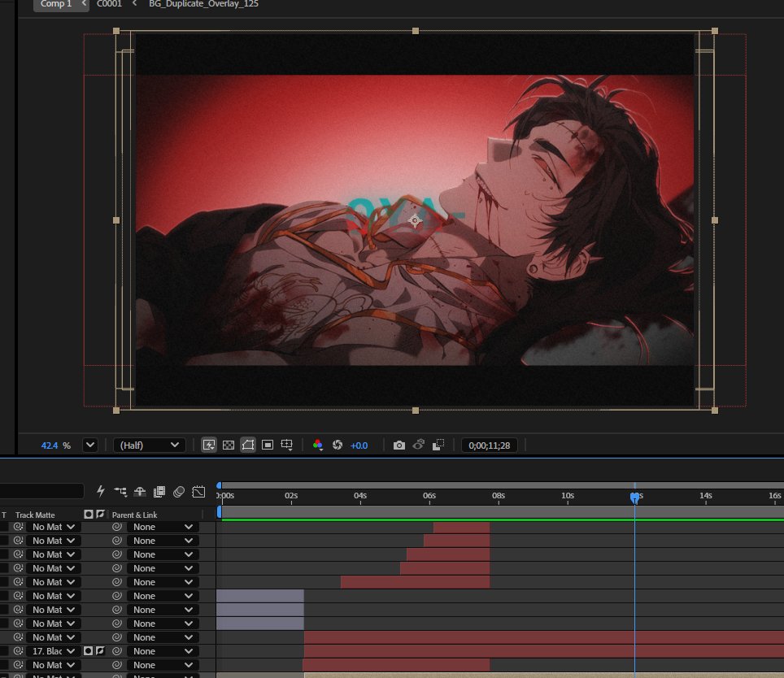The width and height of the screenshot is (784, 678).
Task: Enable the Region of Interest button
Action: 268,445
